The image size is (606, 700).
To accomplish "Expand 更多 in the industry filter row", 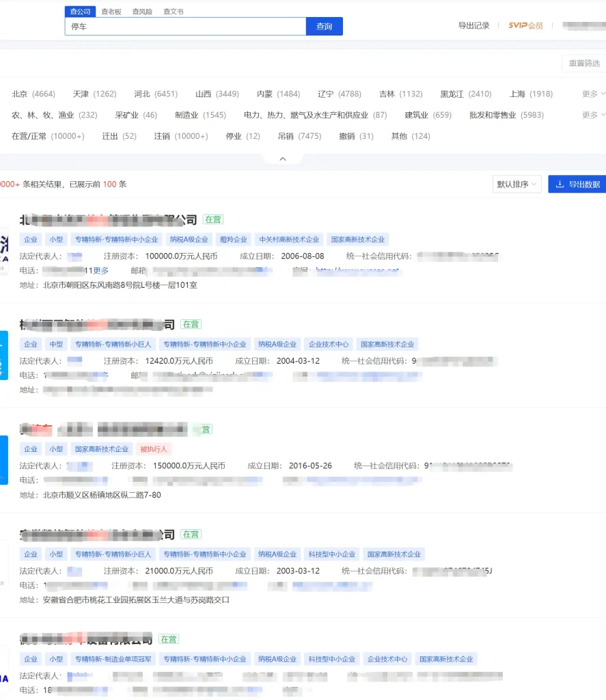I will click(593, 116).
